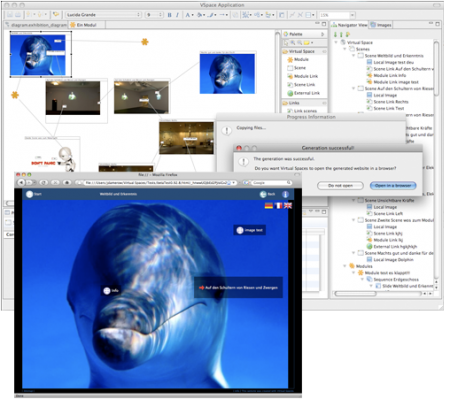Click the Firefox Google search field
Screen dimensions: 450x399
tap(268, 183)
